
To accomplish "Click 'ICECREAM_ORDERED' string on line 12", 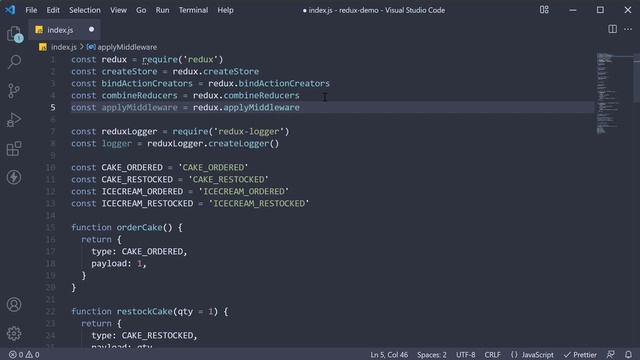I will (244, 191).
